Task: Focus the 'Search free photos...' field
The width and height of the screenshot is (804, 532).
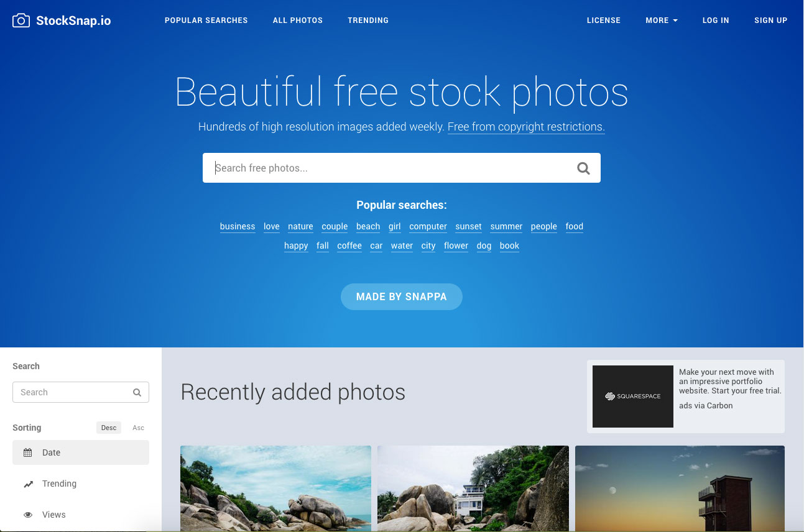Action: [x=402, y=168]
